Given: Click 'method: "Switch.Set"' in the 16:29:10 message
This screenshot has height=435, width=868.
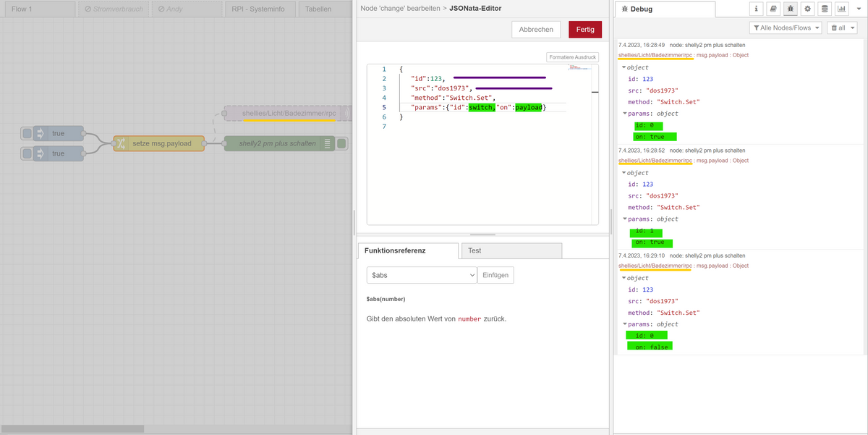Looking at the screenshot, I should [x=664, y=313].
